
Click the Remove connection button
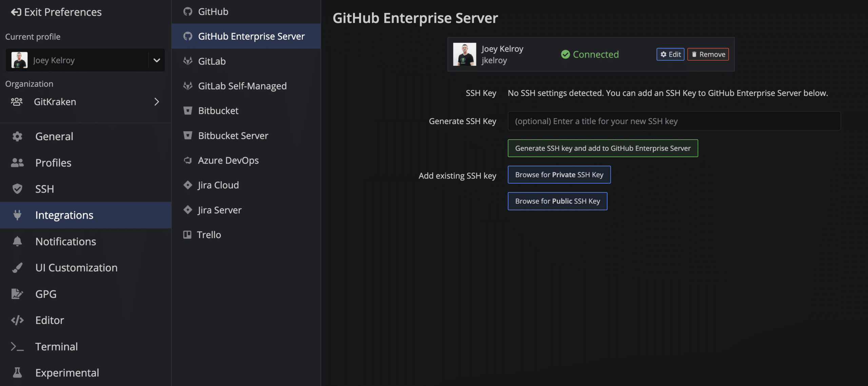(x=708, y=54)
